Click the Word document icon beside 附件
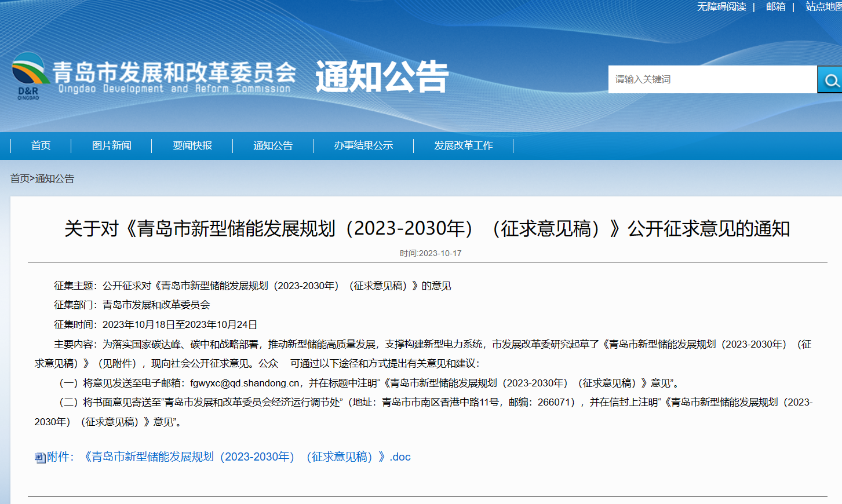The image size is (842, 504). 40,458
